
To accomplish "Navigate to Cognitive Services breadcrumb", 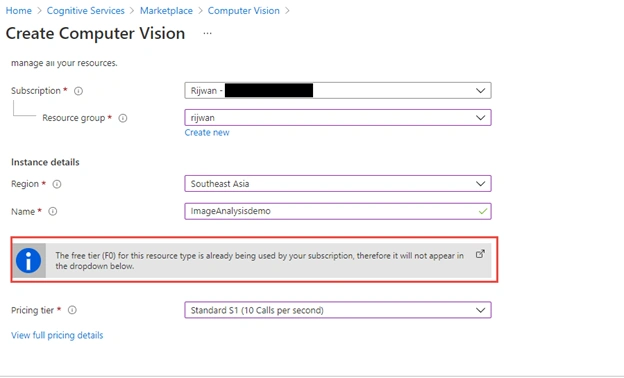I will click(x=86, y=11).
